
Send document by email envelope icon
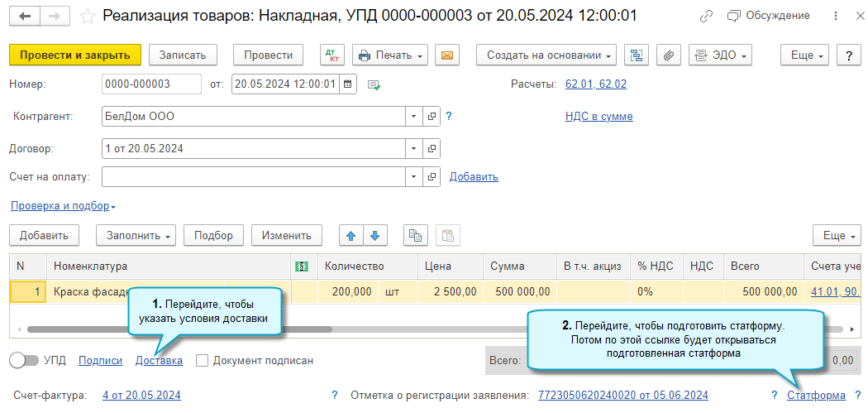tap(447, 55)
